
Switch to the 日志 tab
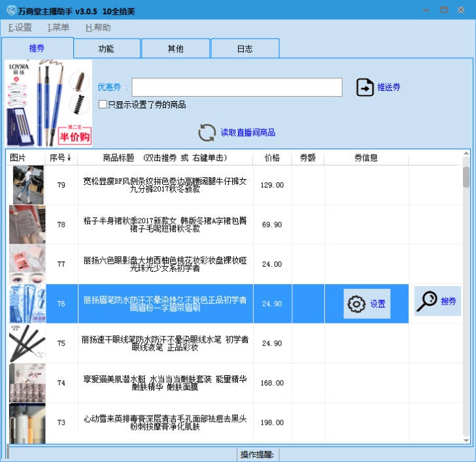[x=245, y=49]
